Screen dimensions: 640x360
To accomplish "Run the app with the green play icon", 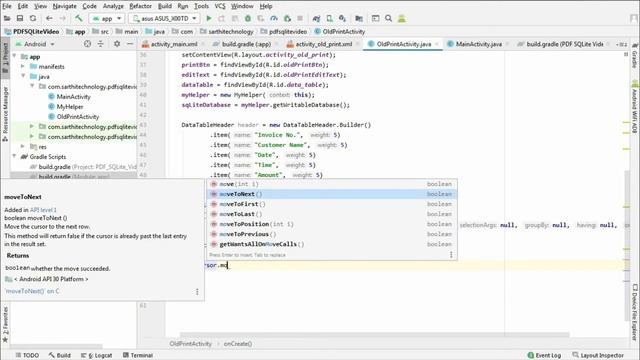I will 209,18.
